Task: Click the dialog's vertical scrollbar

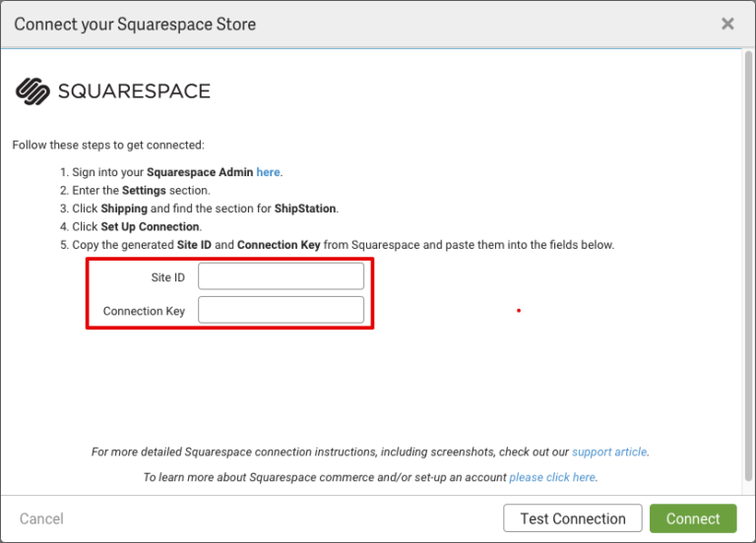Action: click(x=748, y=265)
